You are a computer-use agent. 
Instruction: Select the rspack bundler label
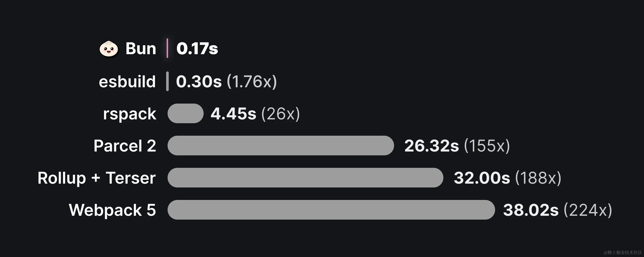(x=130, y=114)
